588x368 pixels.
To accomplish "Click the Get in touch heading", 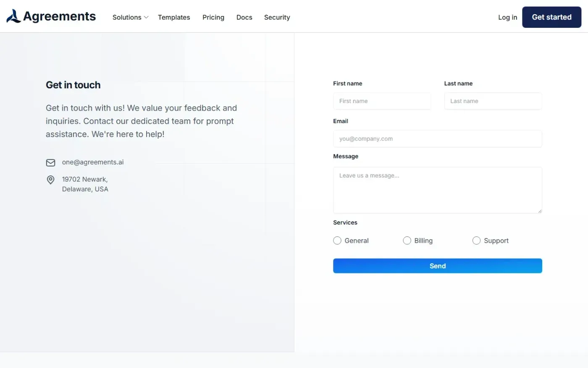I will pyautogui.click(x=73, y=85).
